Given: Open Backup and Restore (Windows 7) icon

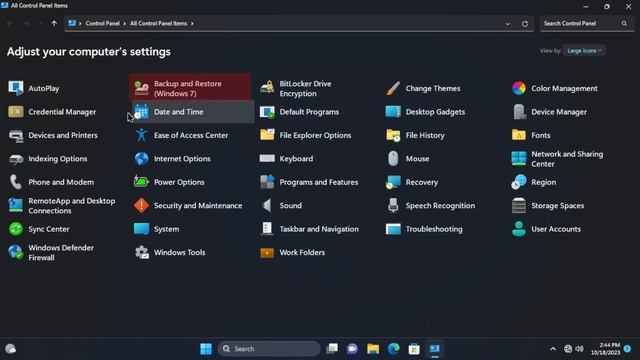Looking at the screenshot, I should 141,88.
